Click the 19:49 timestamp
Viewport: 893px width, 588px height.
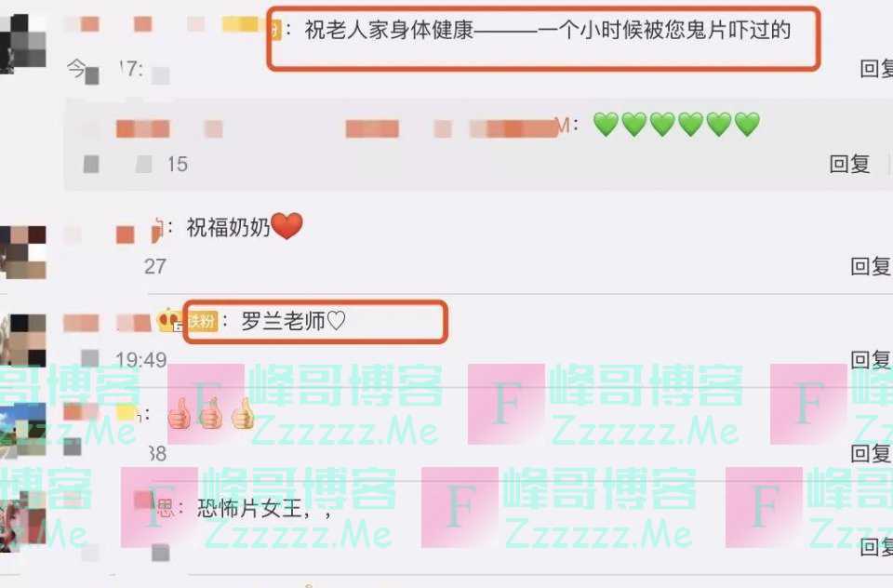[x=140, y=360]
